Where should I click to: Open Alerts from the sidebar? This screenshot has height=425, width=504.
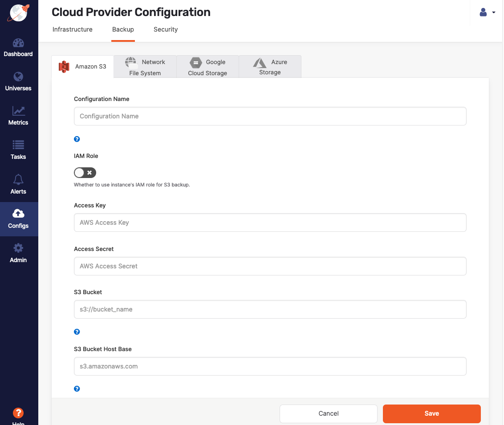pos(18,185)
